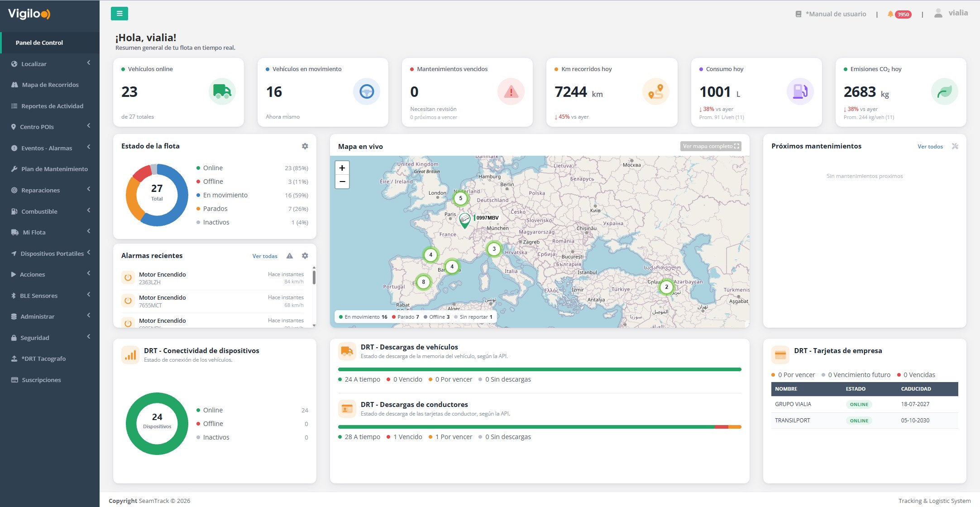Click the route icon in Km recorridos card
Viewport: 980px width, 507px height.
click(656, 91)
